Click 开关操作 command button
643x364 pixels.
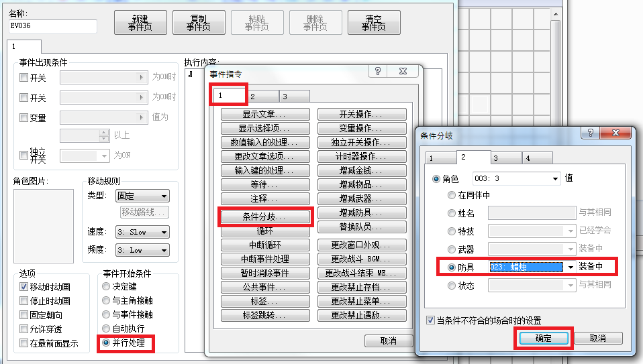tap(362, 114)
